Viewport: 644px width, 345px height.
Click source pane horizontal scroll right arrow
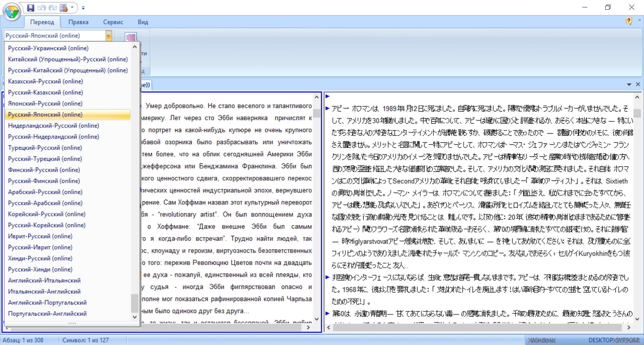(x=308, y=328)
